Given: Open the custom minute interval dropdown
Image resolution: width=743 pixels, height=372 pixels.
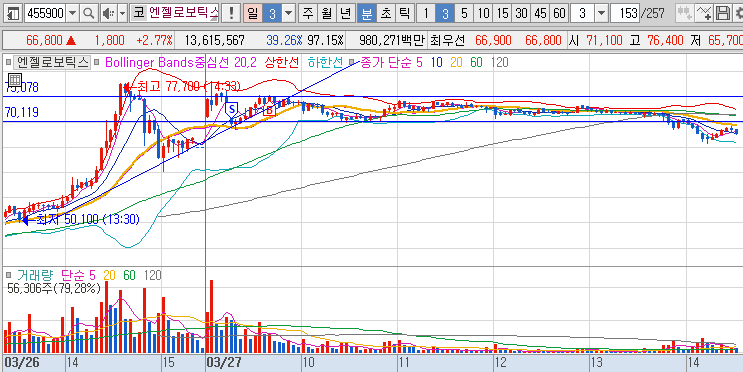Looking at the screenshot, I should click(601, 13).
